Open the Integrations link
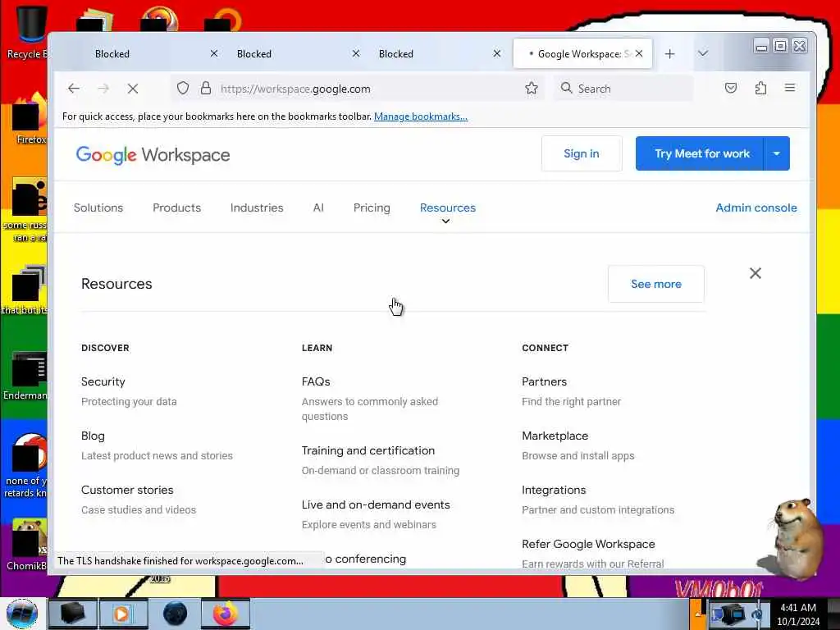Screen dimensions: 840x630 554,490
